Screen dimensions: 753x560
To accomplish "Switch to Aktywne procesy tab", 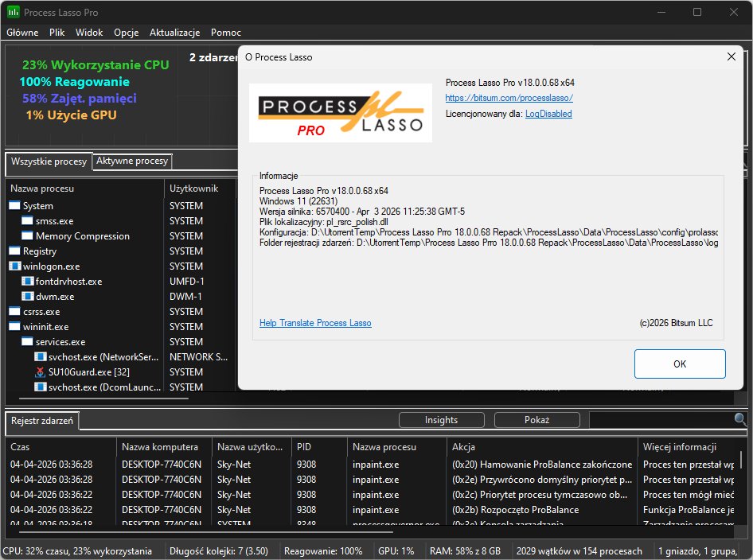I will pos(132,161).
